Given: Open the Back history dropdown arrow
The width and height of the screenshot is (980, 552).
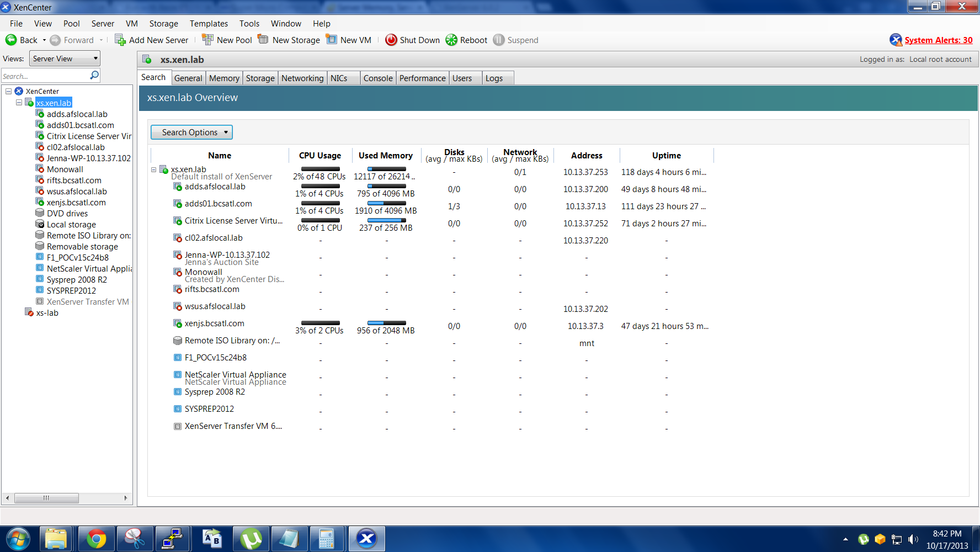Looking at the screenshot, I should click(x=44, y=40).
